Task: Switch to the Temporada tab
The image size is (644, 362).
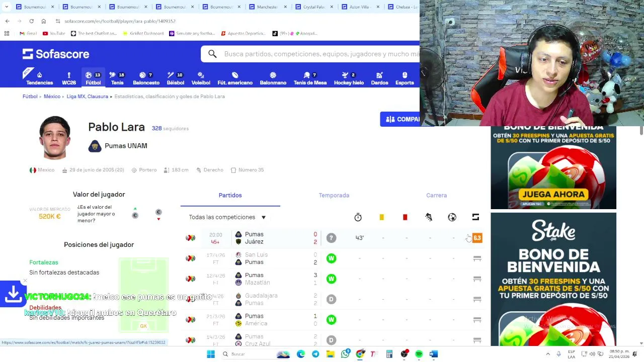Action: click(334, 195)
